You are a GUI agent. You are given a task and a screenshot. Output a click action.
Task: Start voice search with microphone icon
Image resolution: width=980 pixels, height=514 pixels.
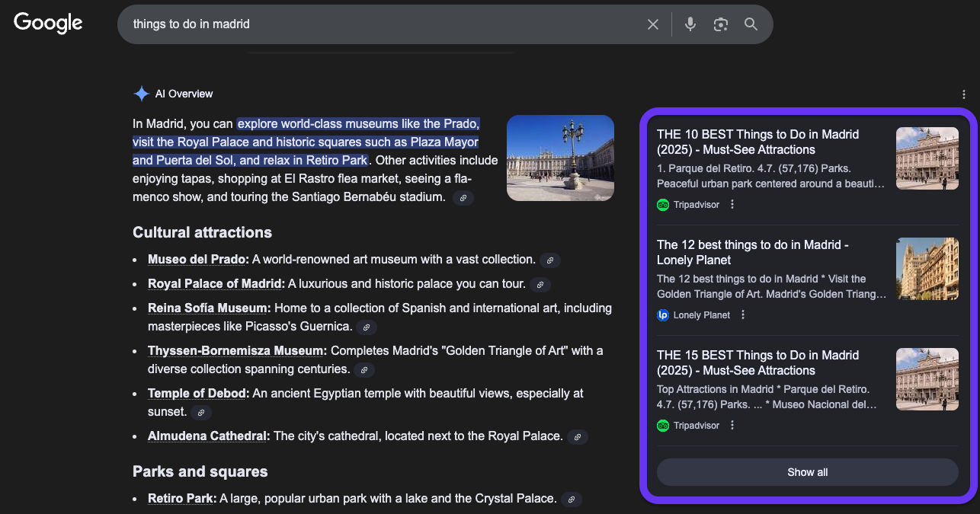point(690,24)
